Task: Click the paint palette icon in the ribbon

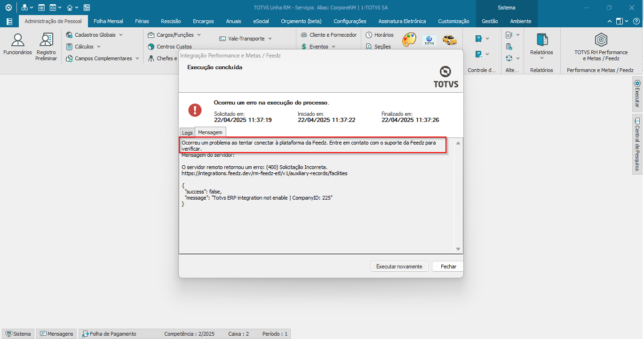Action: tap(409, 40)
